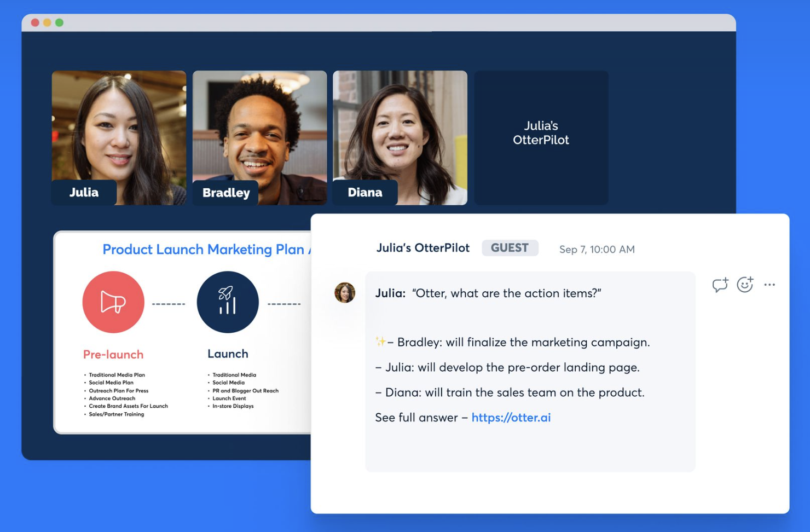This screenshot has width=810, height=532.
Task: Click the Pre-launch heading
Action: click(113, 354)
